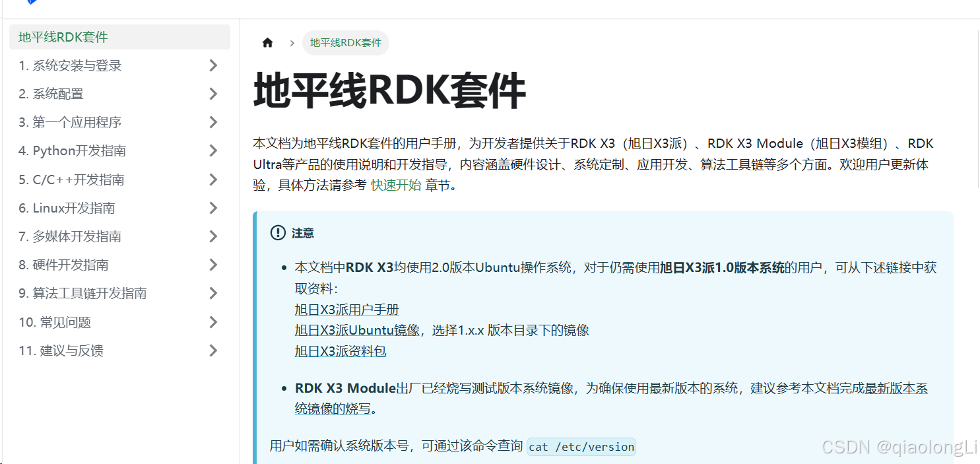The width and height of the screenshot is (980, 464).
Task: Expand chevron next to 1. 系统安装与登录
Action: (213, 65)
